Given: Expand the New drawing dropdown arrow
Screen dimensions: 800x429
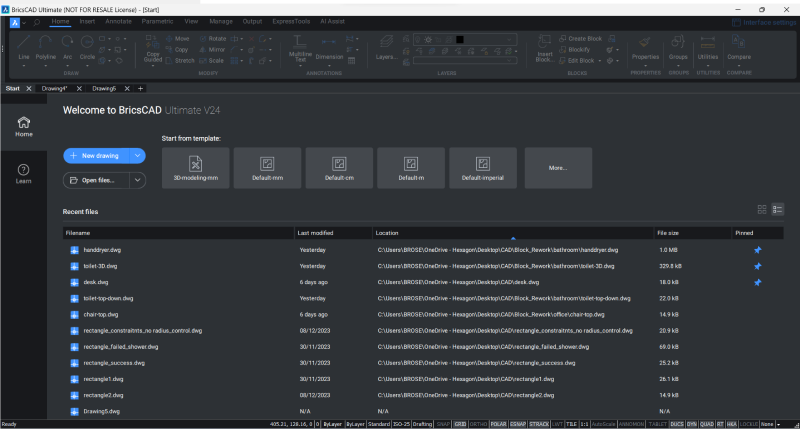Looking at the screenshot, I should tap(137, 156).
